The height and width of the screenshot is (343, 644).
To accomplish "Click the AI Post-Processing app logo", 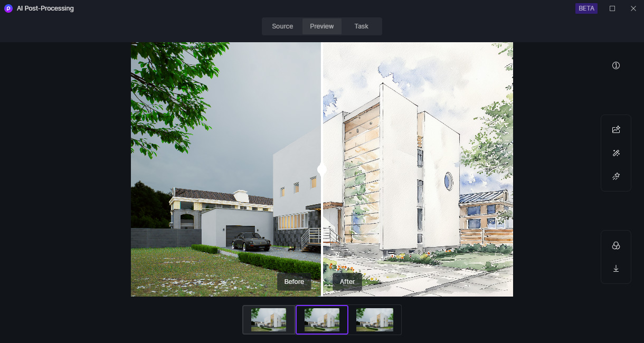I will (x=8, y=8).
